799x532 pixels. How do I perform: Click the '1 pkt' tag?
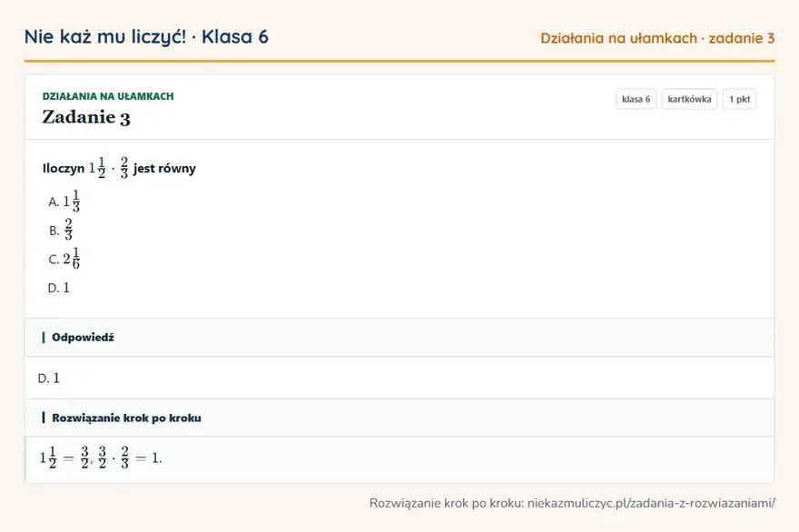(739, 99)
